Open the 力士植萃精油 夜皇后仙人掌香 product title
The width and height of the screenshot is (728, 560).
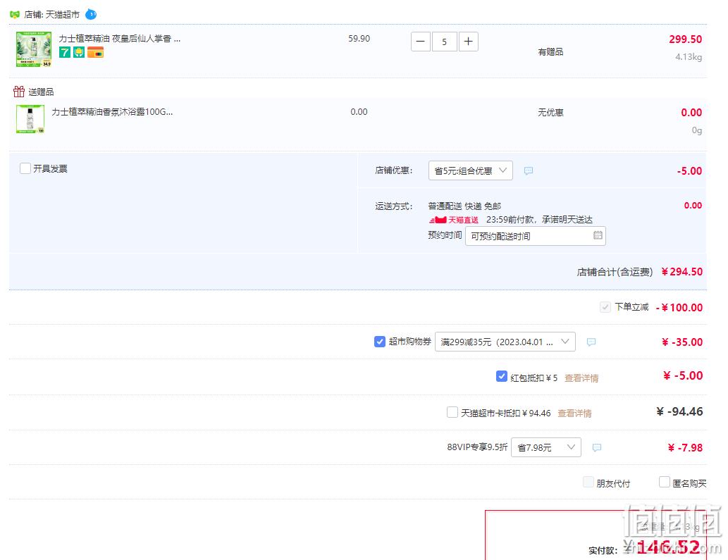click(x=120, y=39)
